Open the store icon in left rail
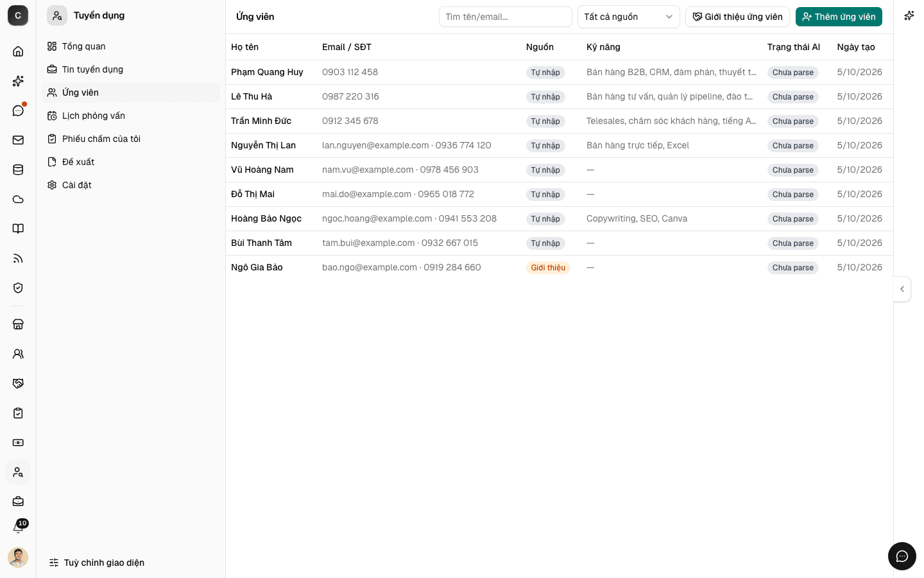This screenshot has height=578, width=924. pos(18,324)
